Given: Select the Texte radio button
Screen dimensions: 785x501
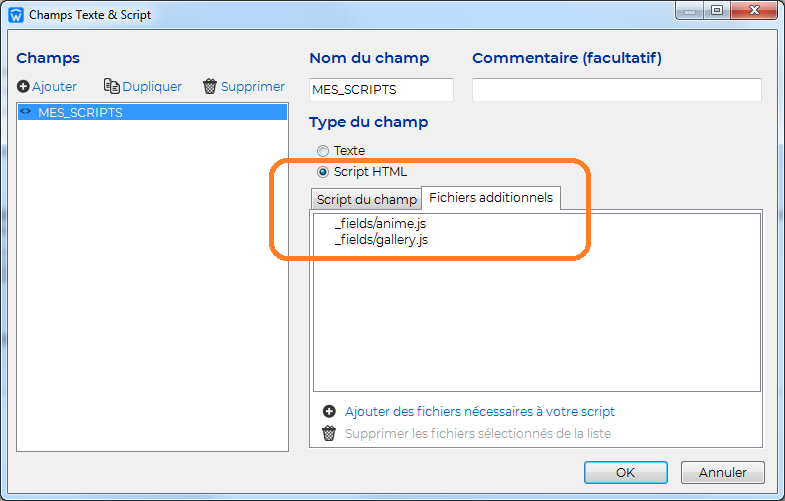Looking at the screenshot, I should click(323, 151).
